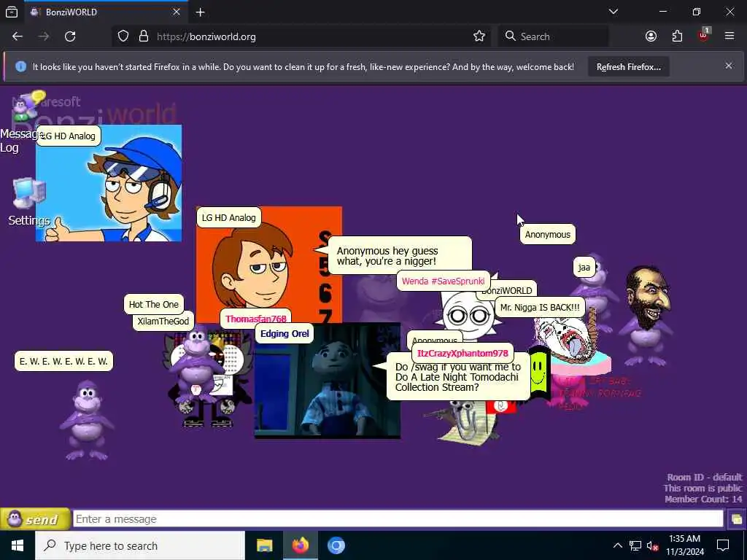Click the Firefox taskbar icon

coord(300,545)
